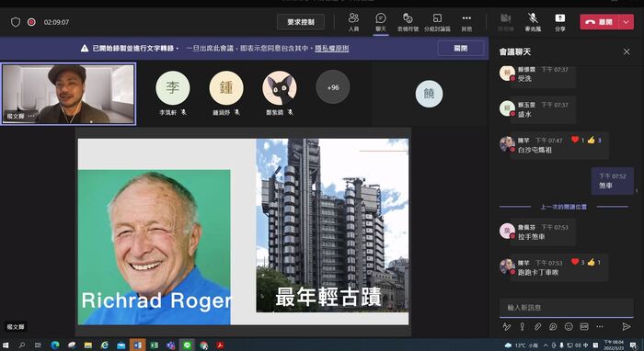Click the Richrad Roger portrait slide
The image size is (644, 351).
(x=154, y=247)
